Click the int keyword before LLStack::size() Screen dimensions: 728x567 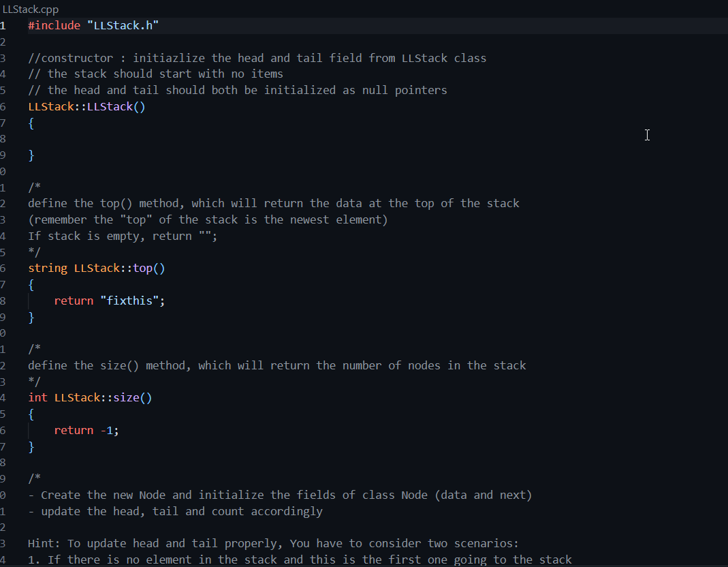tap(37, 397)
